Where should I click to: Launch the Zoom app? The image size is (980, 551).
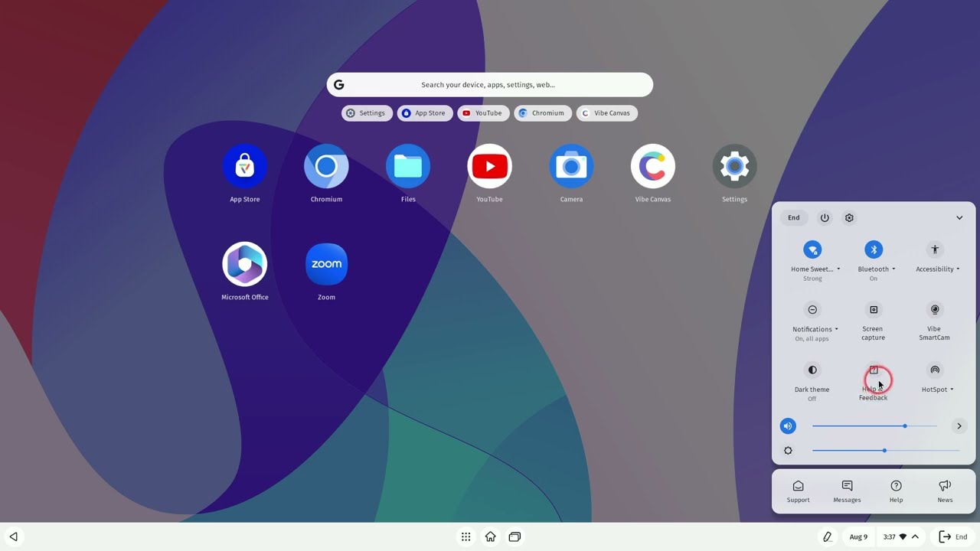click(x=326, y=264)
